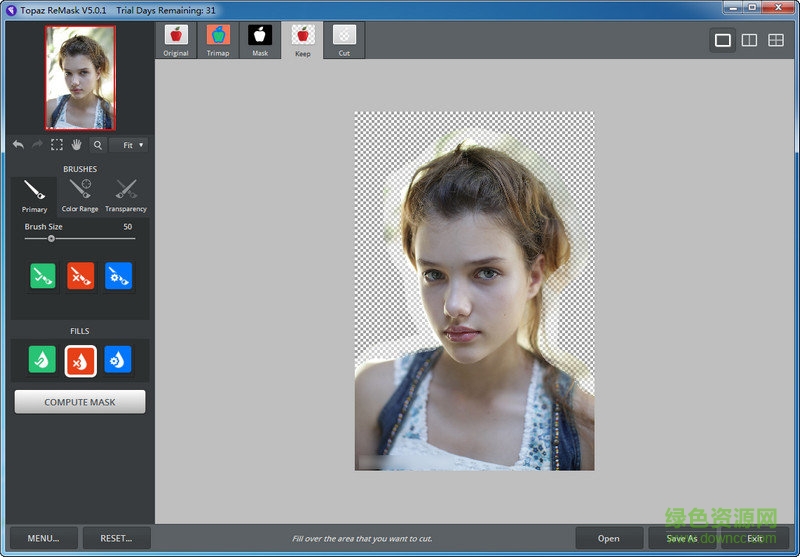Select the red cut brush
The width and height of the screenshot is (800, 557).
pyautogui.click(x=80, y=276)
